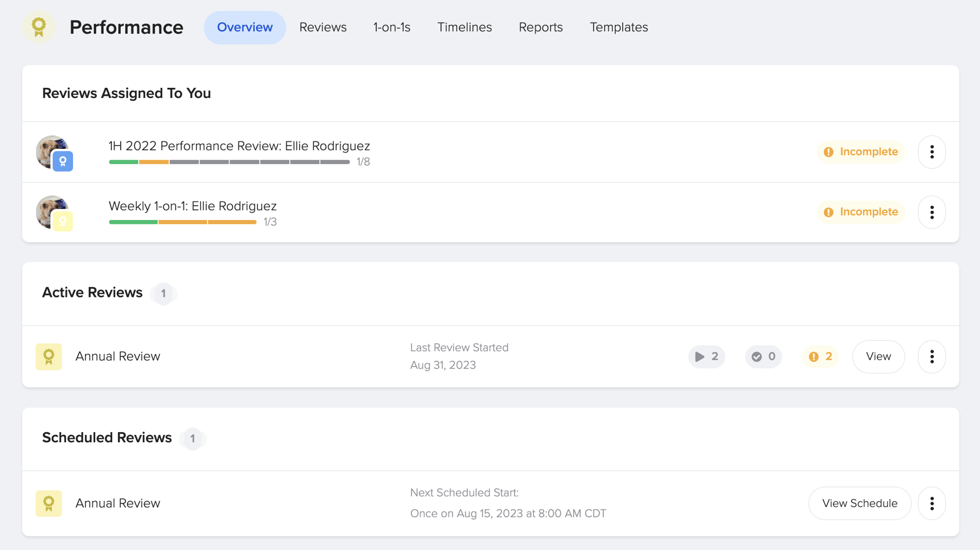Click the ribbon icon next to Annual Review under Active Reviews
980x550 pixels.
[x=49, y=356]
